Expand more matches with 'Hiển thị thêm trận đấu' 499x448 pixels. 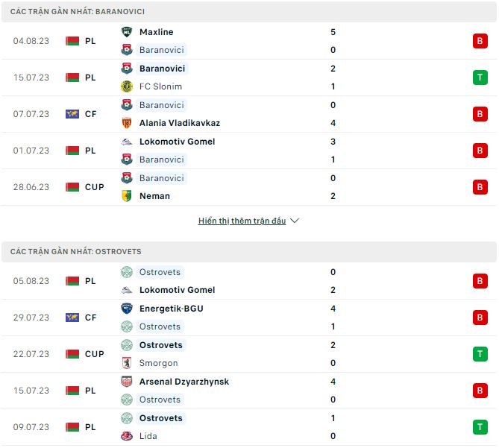click(242, 221)
